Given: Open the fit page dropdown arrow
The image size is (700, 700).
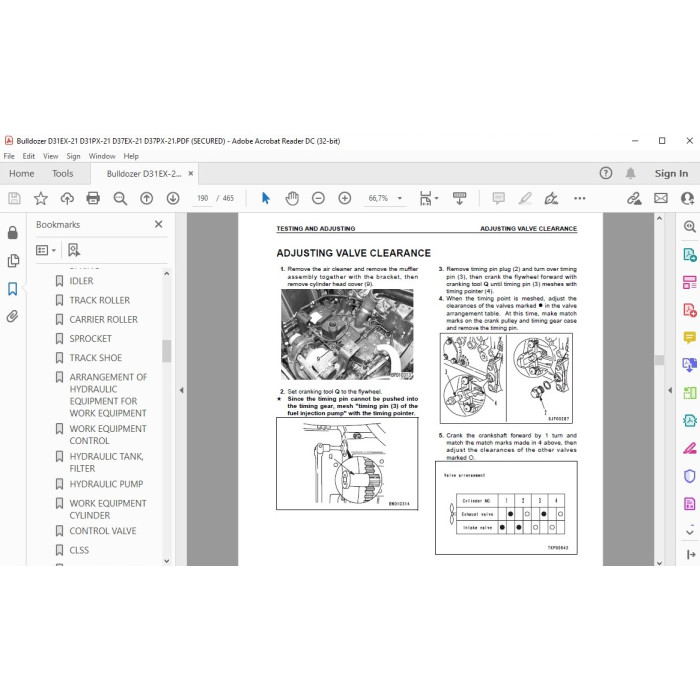Looking at the screenshot, I should click(437, 198).
